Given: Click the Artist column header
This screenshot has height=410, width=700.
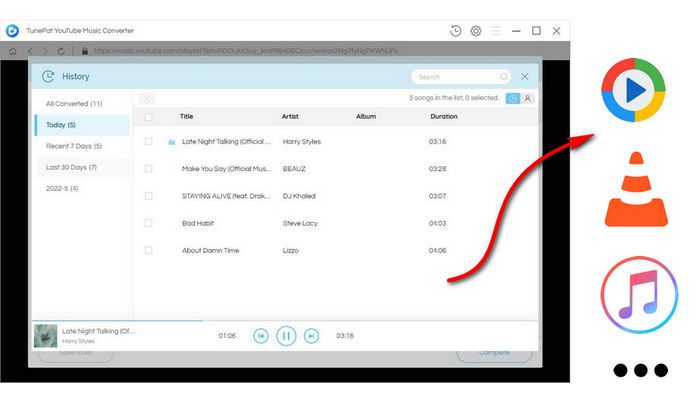Looking at the screenshot, I should point(290,117).
